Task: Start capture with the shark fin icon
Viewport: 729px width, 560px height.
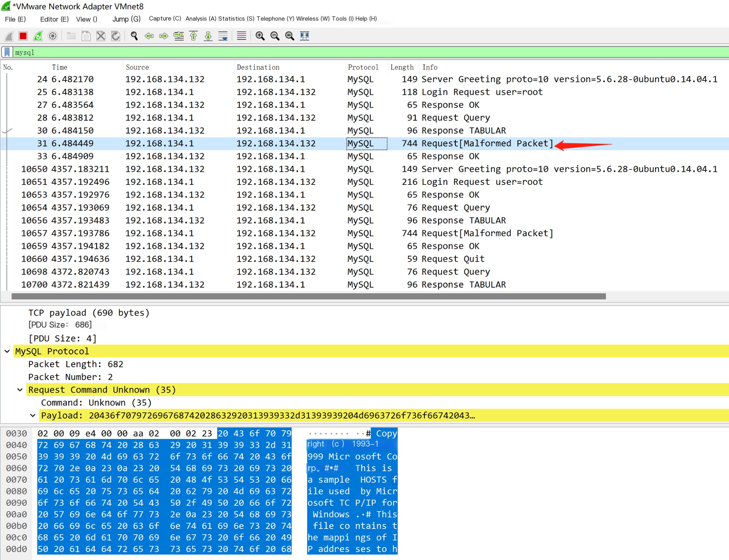Action: (x=9, y=36)
